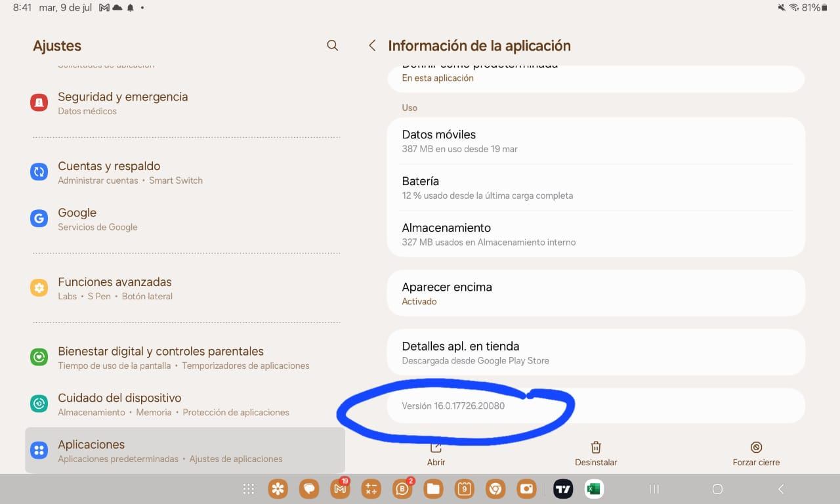Tap the bell notification icon in status bar

pos(131,8)
